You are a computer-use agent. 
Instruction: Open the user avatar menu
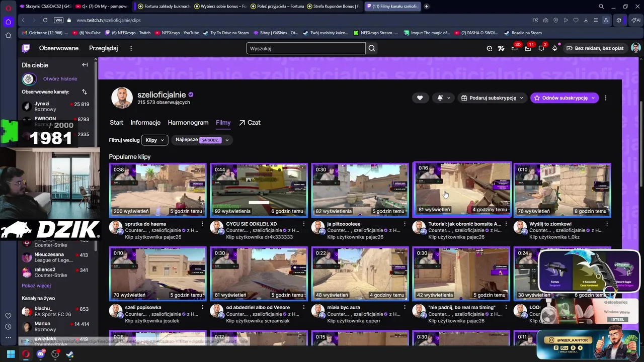click(x=636, y=48)
